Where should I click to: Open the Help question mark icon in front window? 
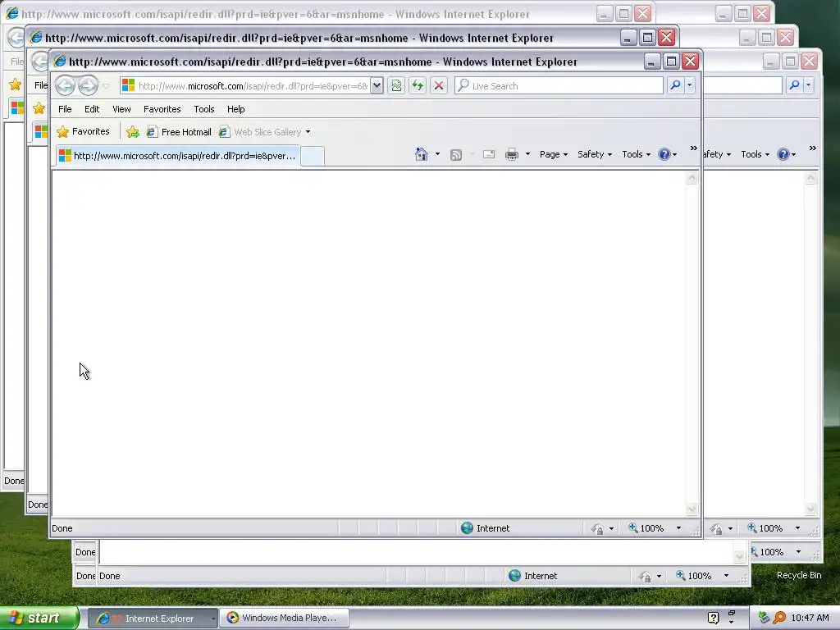click(x=664, y=154)
